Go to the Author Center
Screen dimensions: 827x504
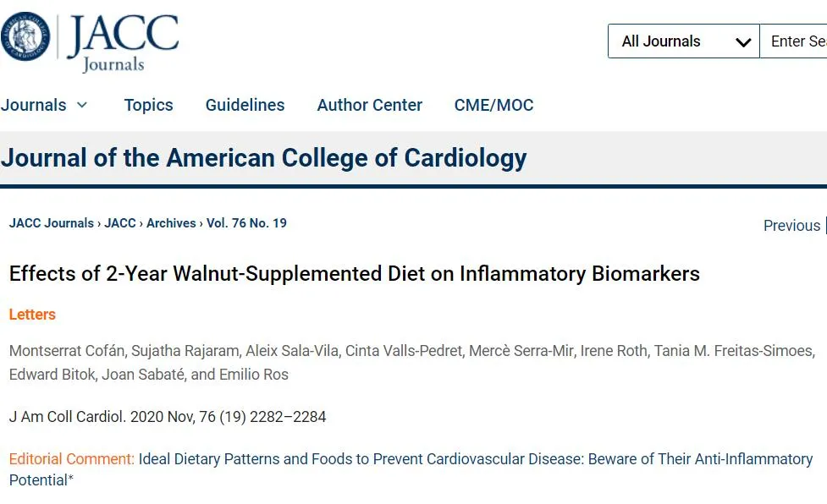point(369,105)
